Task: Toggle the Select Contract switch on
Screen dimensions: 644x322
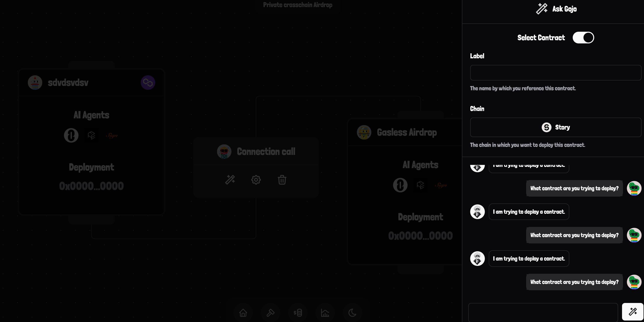Action: point(583,38)
